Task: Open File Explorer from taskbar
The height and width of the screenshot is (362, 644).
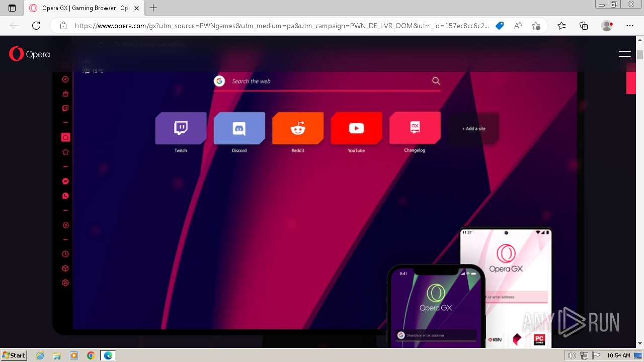Action: (x=57, y=355)
